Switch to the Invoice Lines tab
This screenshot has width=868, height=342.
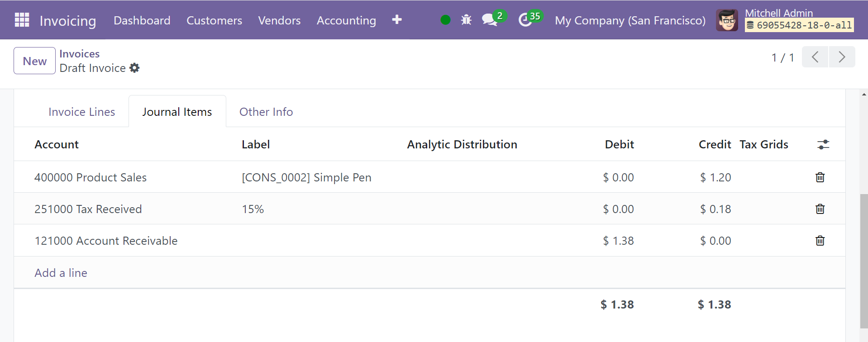[x=81, y=112]
